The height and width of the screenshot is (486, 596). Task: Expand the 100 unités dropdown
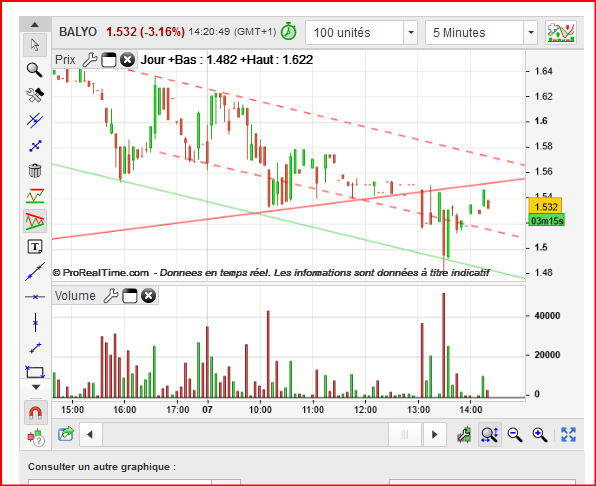pos(411,33)
